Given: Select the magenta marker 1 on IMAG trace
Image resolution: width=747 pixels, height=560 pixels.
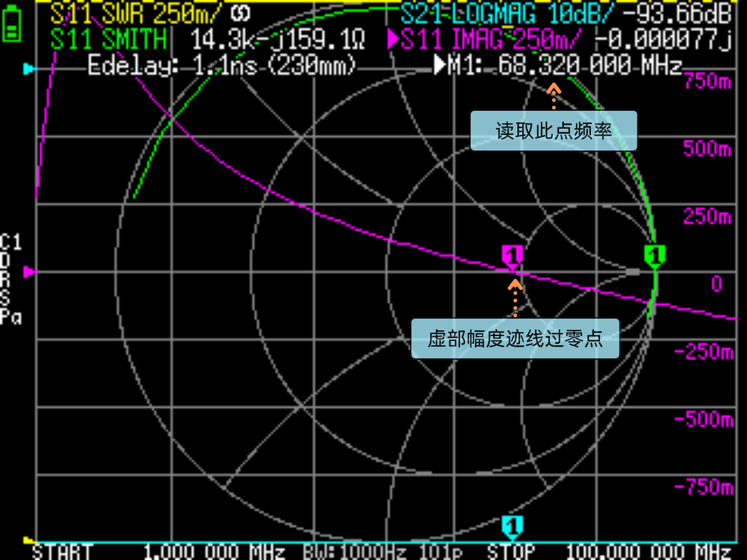Looking at the screenshot, I should coord(512,256).
